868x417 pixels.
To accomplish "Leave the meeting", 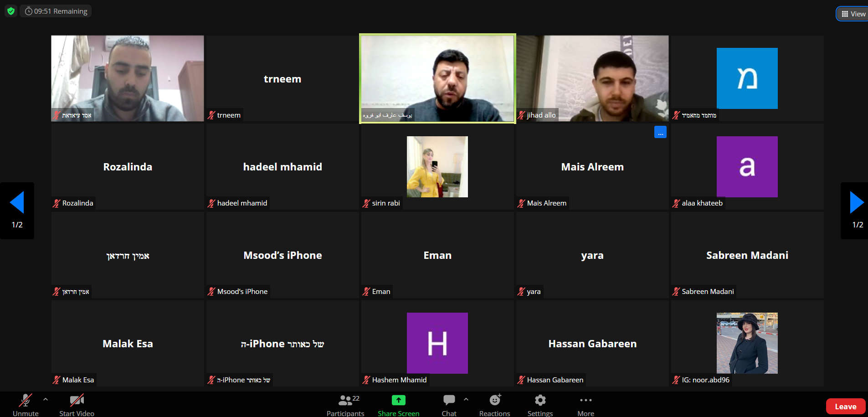I will click(845, 407).
